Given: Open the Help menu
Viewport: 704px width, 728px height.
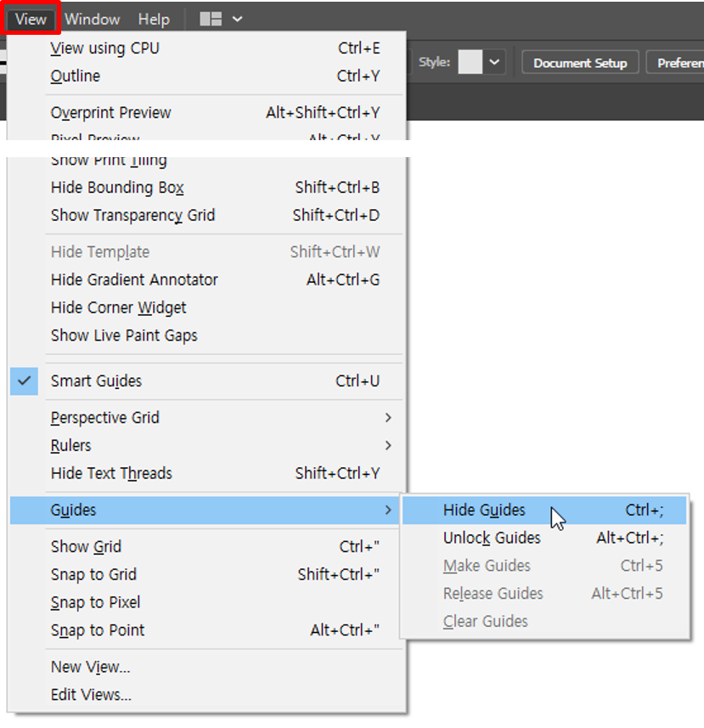Looking at the screenshot, I should [154, 19].
